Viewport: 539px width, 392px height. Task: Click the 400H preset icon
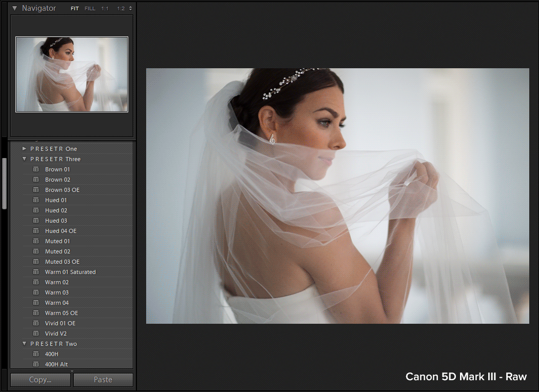pyautogui.click(x=35, y=354)
